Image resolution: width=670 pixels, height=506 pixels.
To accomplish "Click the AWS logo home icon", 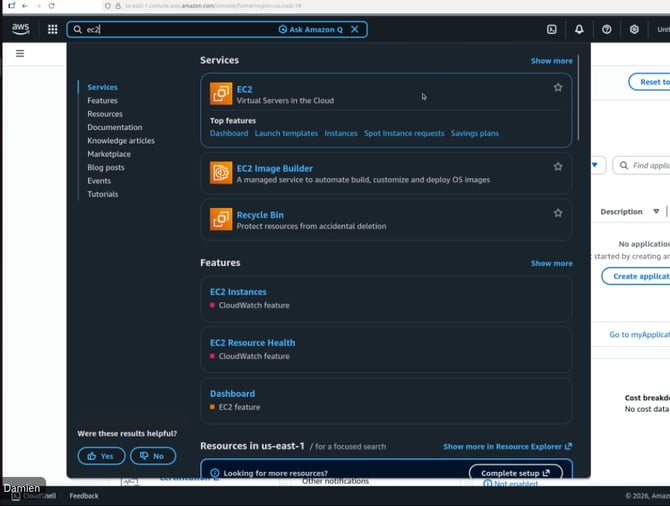I will (21, 29).
